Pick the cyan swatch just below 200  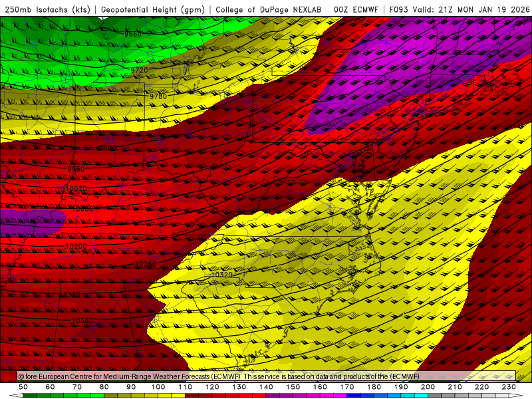(x=421, y=396)
